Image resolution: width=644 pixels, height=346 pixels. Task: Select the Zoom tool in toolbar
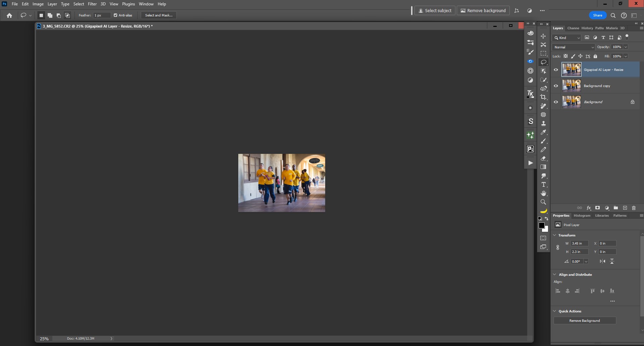click(543, 202)
